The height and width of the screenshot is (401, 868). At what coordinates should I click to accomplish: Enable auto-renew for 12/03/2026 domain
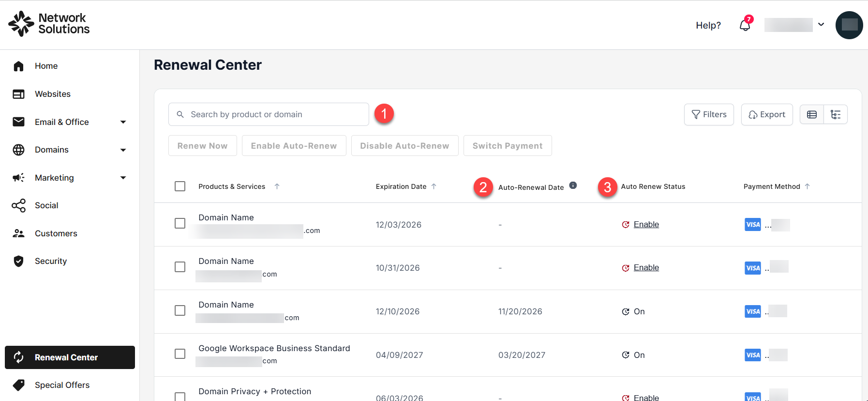click(646, 224)
